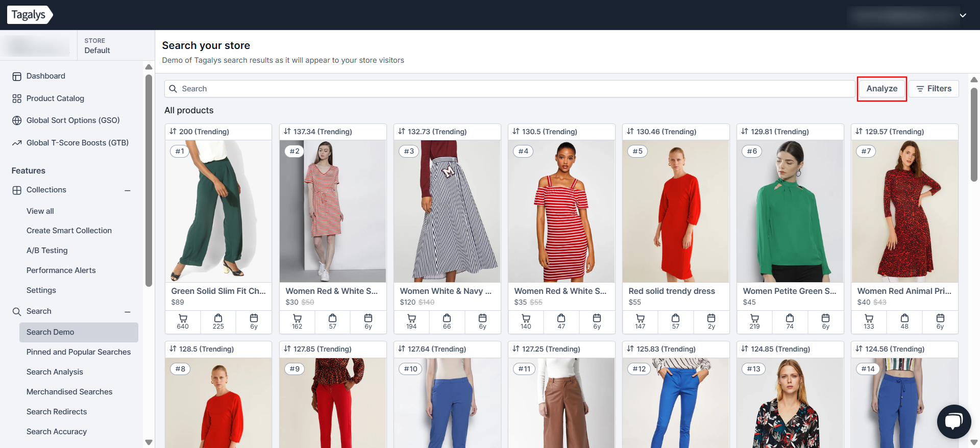Screen dimensions: 980x448
Task: Open red striped dress image #4
Action: tap(561, 211)
